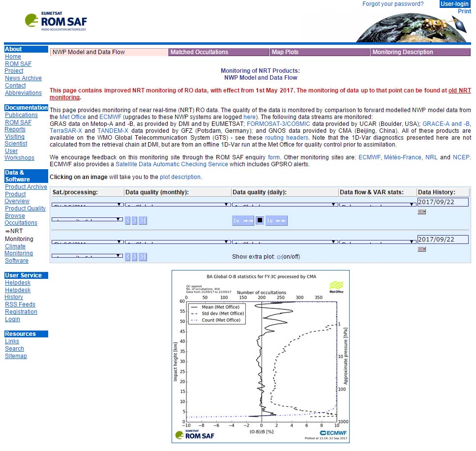Click the next arrow in the lower plot controls
This screenshot has width=476, height=451.
coord(134,257)
